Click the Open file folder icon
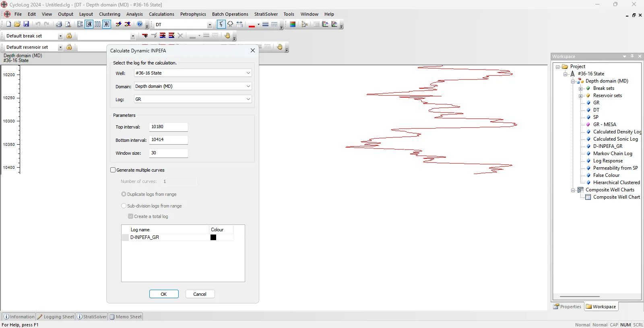 [x=17, y=24]
